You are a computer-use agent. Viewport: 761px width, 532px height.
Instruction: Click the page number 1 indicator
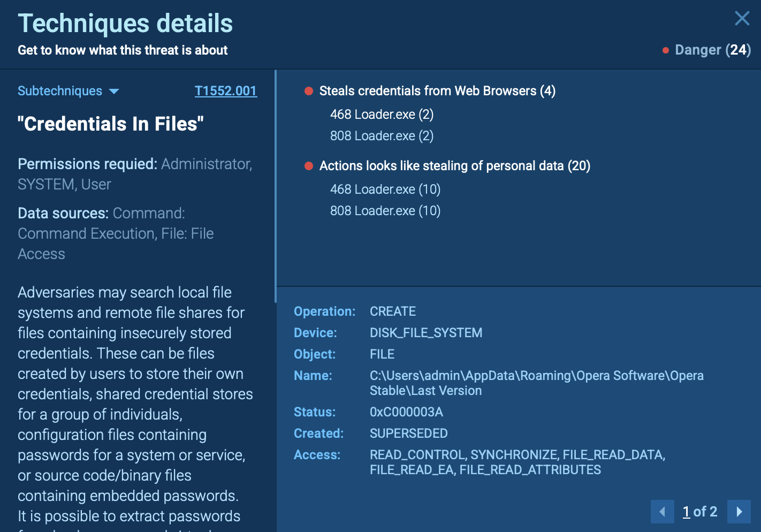click(686, 512)
